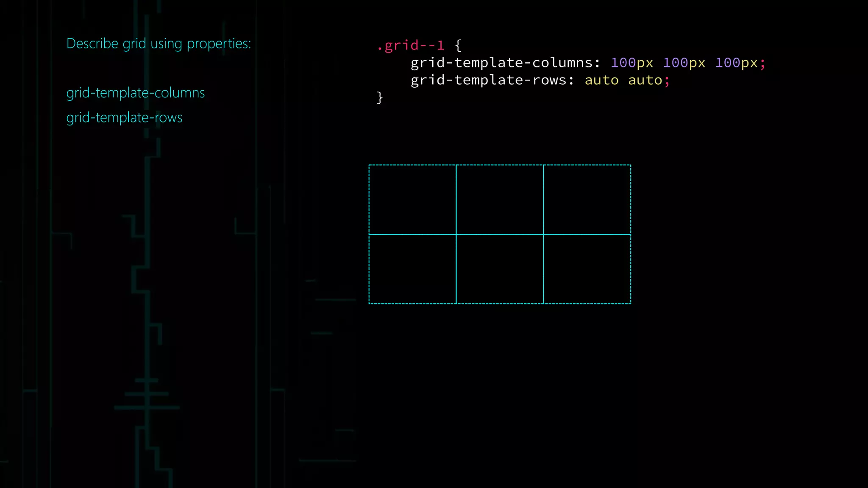
Task: Click the top-middle cell of the grid diagram
Action: pos(500,200)
